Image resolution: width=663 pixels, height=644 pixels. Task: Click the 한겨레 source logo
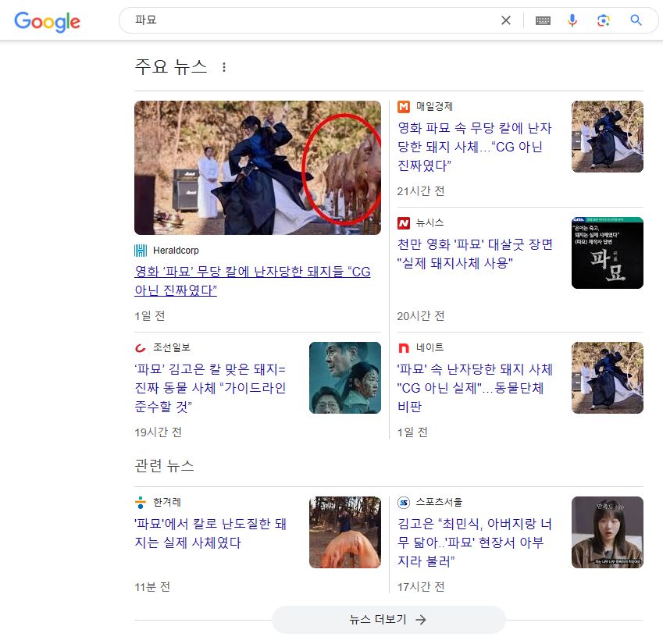(x=141, y=503)
